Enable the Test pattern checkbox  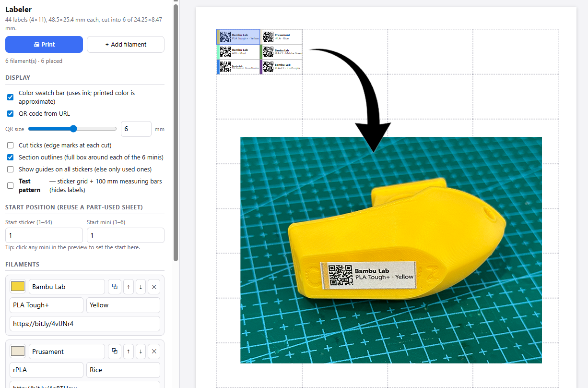(x=10, y=185)
